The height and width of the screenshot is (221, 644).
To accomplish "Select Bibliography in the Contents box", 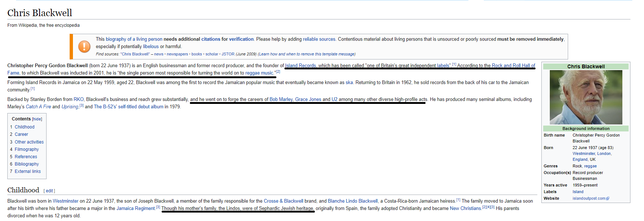I will click(27, 164).
